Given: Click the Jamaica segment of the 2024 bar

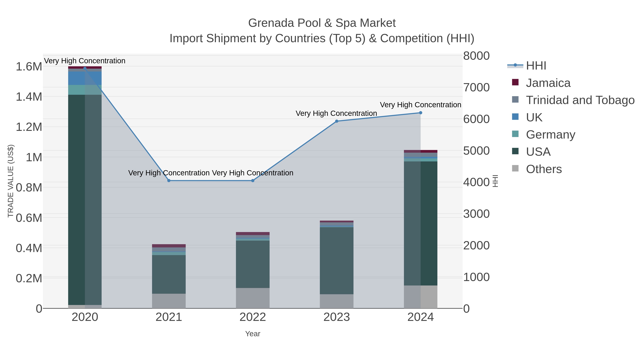Looking at the screenshot, I should (421, 151).
